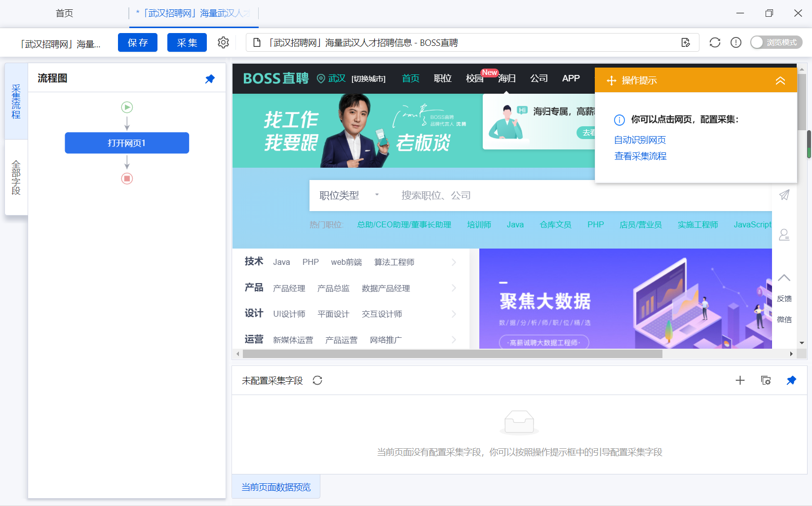Click the vertical scrollbar thumb of the webpage
Viewport: 812px width, 506px height.
pos(802,102)
